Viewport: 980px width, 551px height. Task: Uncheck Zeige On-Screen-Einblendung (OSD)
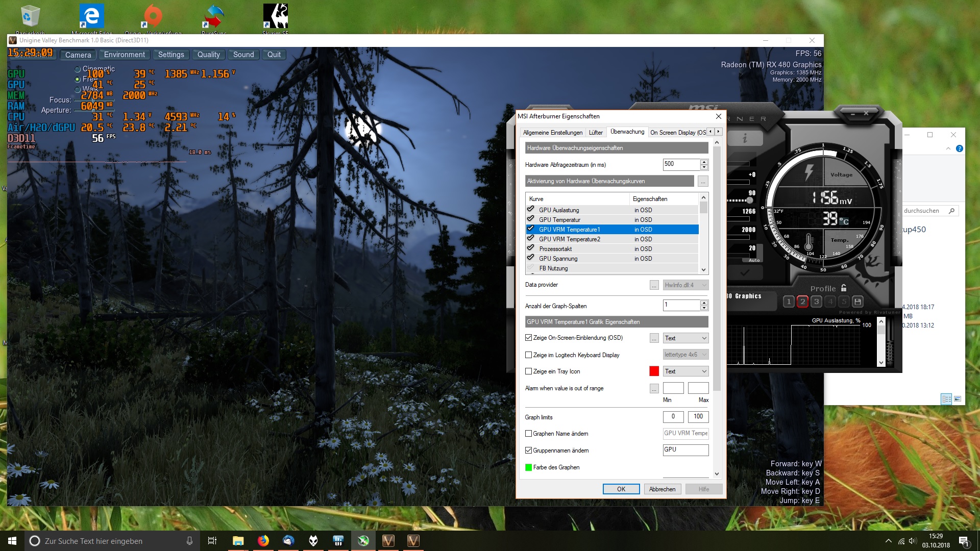pos(529,338)
